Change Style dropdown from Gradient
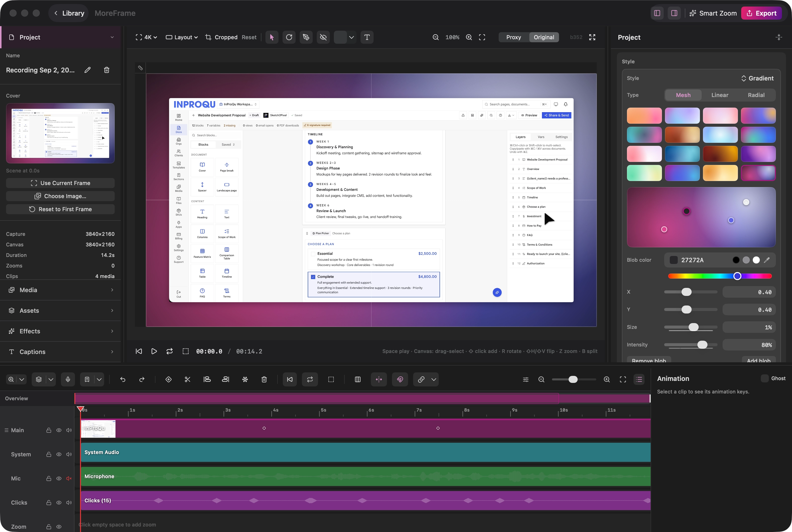The image size is (792, 532). pyautogui.click(x=757, y=78)
